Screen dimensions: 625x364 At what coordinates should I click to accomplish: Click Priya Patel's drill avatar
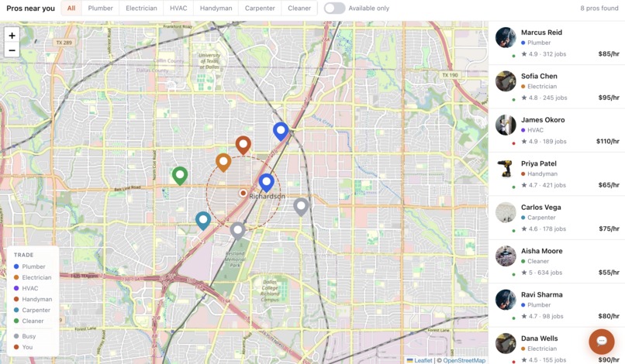click(x=506, y=169)
